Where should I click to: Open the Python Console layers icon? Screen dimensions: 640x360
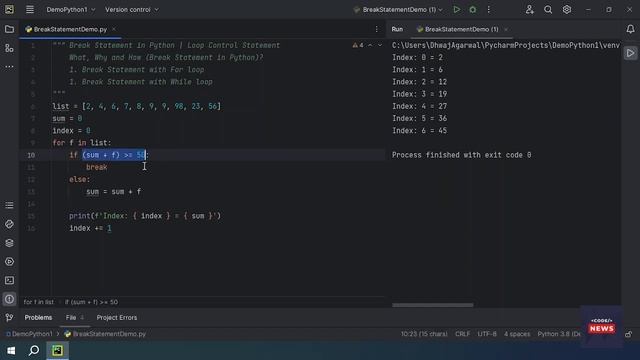pyautogui.click(x=9, y=243)
